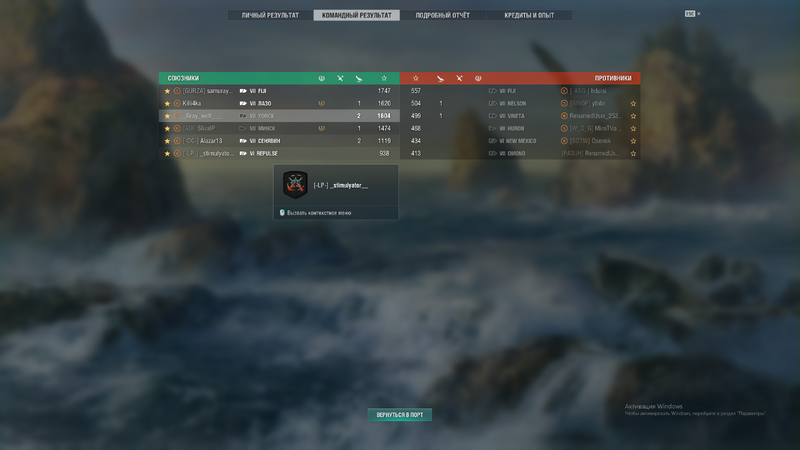Viewport: 800px width, 450px height.
Task: Sort enemies by experience star column
Action: click(x=416, y=78)
